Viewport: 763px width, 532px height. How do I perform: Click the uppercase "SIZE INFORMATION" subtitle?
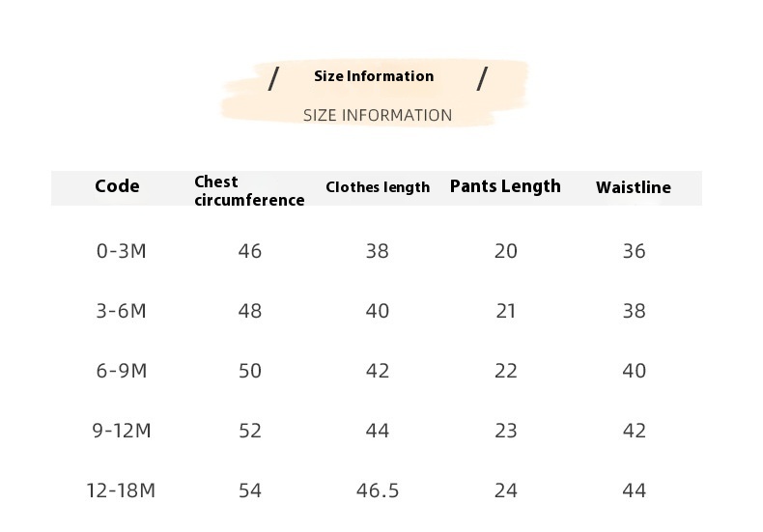click(378, 115)
